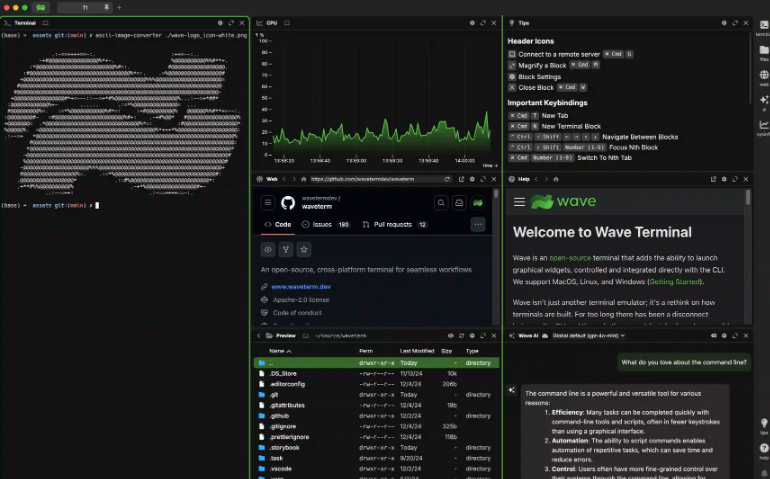The height and width of the screenshot is (479, 770).
Task: Open the tips widget in right sidebar
Action: click(x=764, y=425)
